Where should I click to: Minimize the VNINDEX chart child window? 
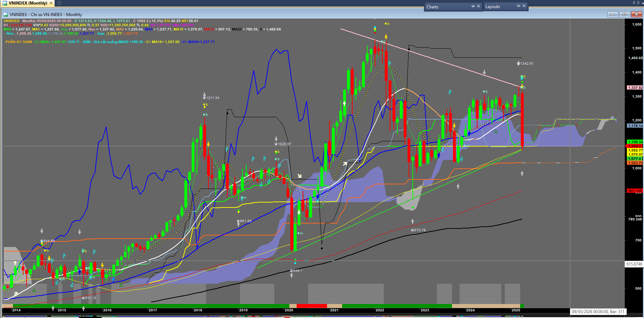pyautogui.click(x=613, y=14)
